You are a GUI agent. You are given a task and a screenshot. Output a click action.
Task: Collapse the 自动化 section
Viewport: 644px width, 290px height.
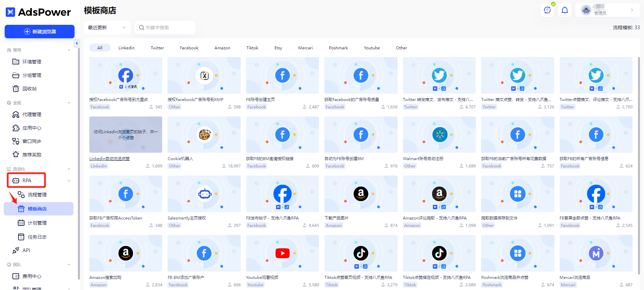pyautogui.click(x=69, y=169)
